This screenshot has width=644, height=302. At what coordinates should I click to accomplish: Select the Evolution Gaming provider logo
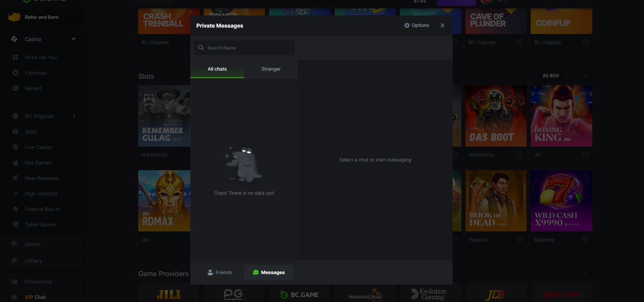click(429, 294)
